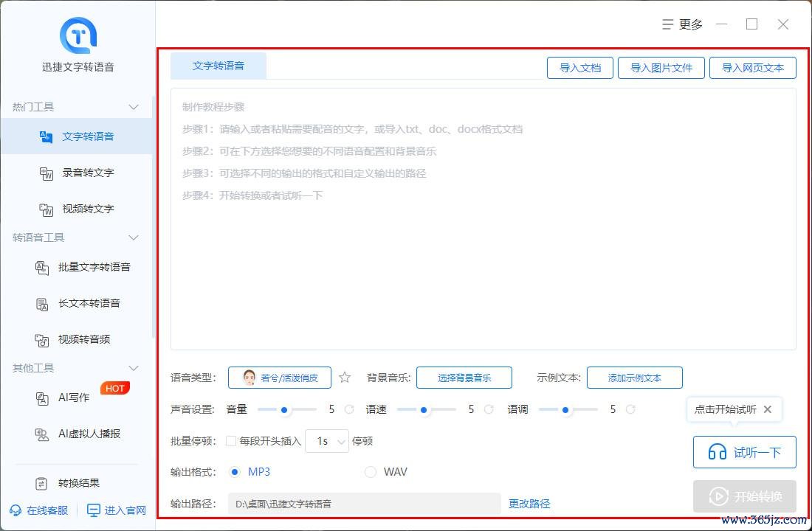Collapse the 转语音工具 section
This screenshot has width=812, height=531.
click(134, 237)
